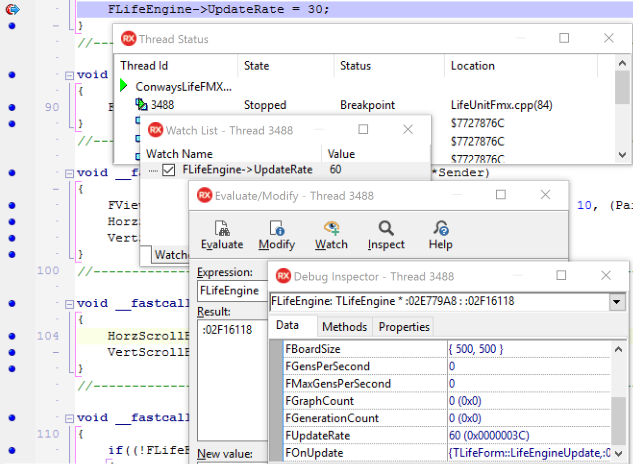Click the Location column header
Image resolution: width=633 pixels, height=464 pixels.
tap(521, 66)
